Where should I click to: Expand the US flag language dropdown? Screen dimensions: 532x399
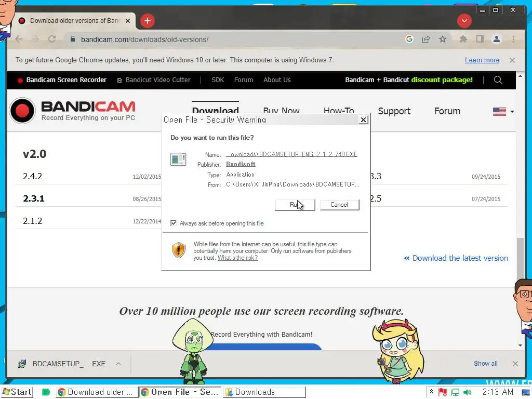click(x=503, y=111)
